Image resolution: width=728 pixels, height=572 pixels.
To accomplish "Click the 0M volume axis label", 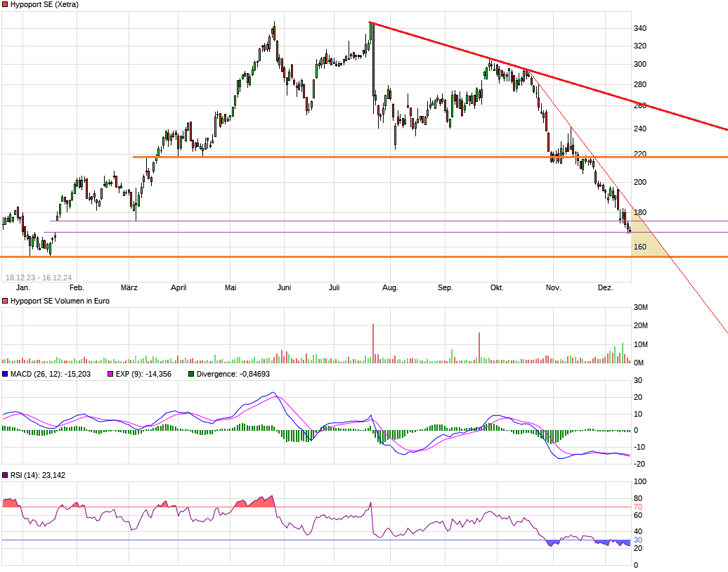I will 639,363.
